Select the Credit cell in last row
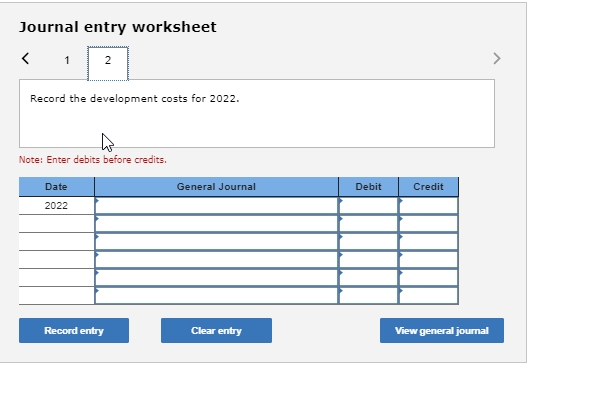This screenshot has width=602, height=405. coord(428,296)
